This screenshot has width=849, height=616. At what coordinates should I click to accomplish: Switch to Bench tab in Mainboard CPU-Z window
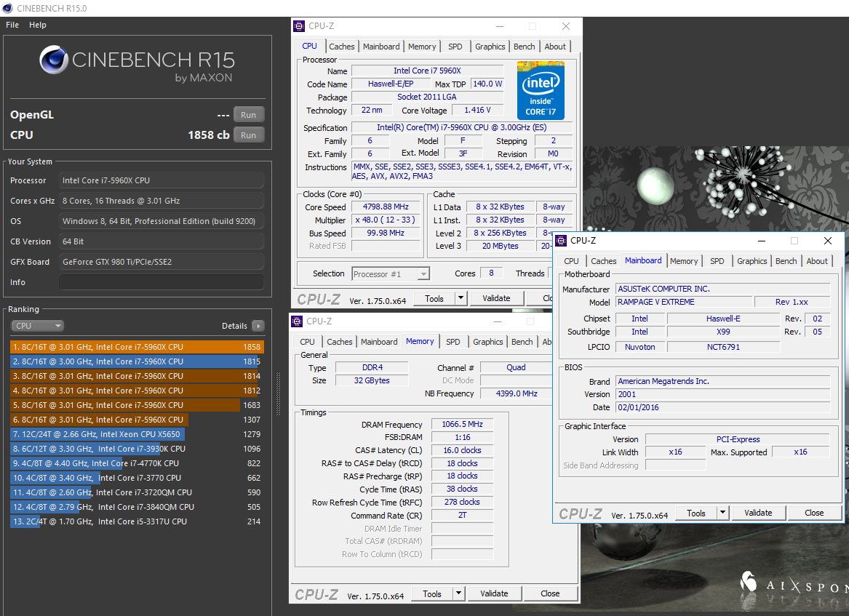[x=786, y=261]
